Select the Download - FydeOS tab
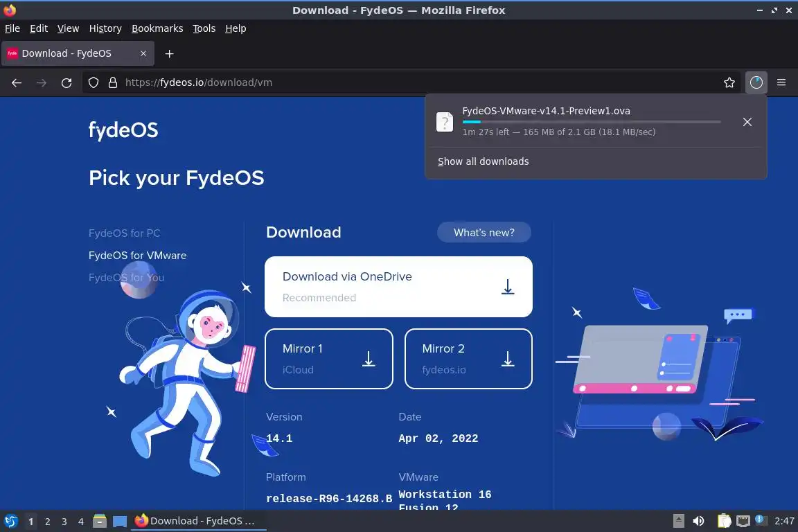The image size is (798, 532). (78, 53)
